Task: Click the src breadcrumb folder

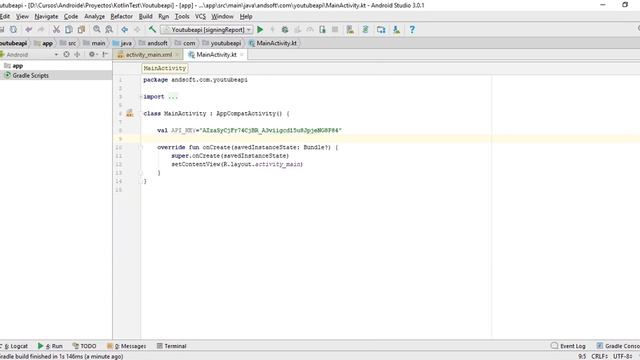Action: (68, 43)
